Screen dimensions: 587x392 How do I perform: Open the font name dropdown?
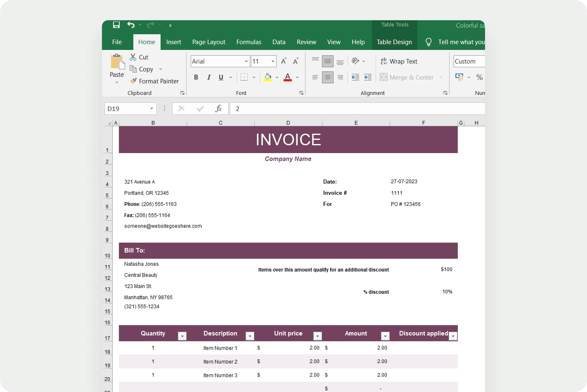pyautogui.click(x=246, y=61)
